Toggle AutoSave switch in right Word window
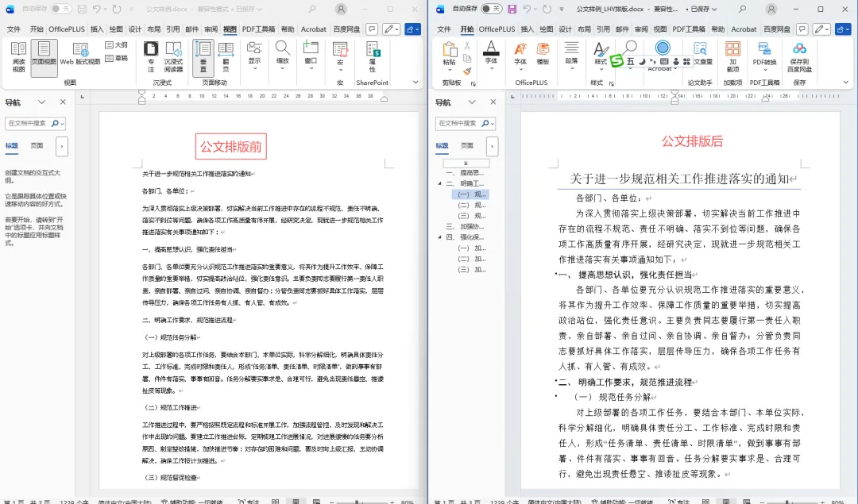This screenshot has width=858, height=504. 492,9
